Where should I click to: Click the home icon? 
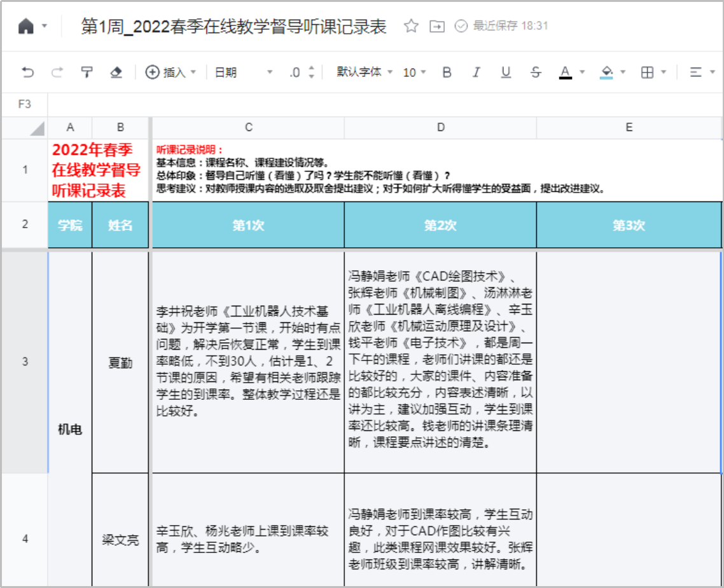25,26
